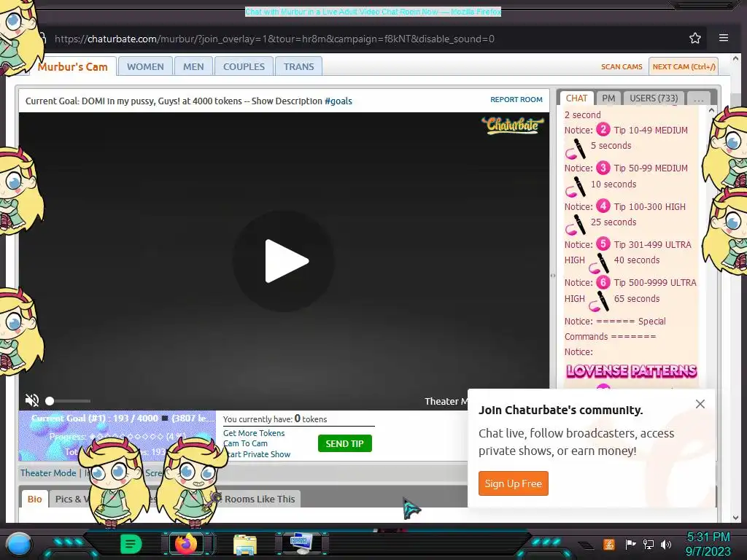
Task: Click the volume speaker tray icon
Action: tap(666, 544)
